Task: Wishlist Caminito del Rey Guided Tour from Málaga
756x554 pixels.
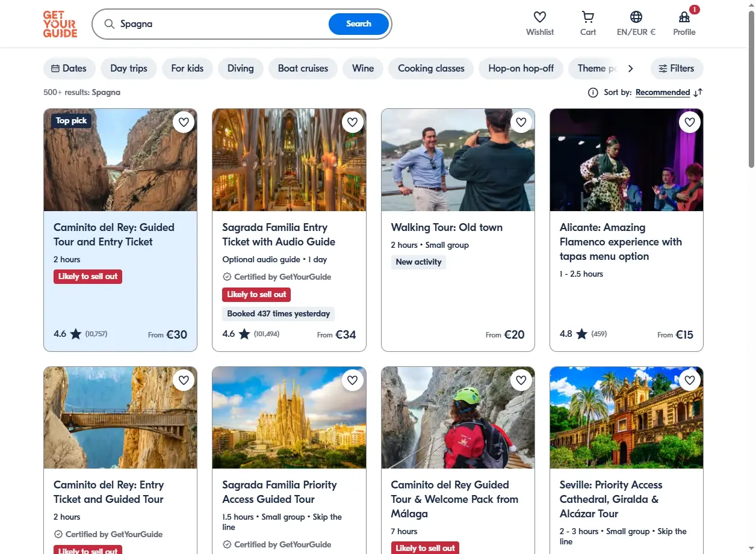Action: pos(521,380)
